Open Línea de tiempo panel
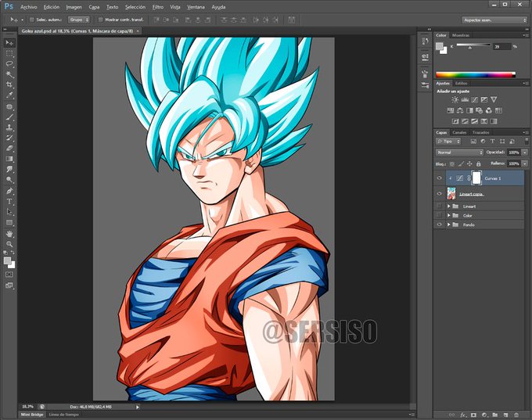Viewport: 532px width, 420px height. [64, 415]
